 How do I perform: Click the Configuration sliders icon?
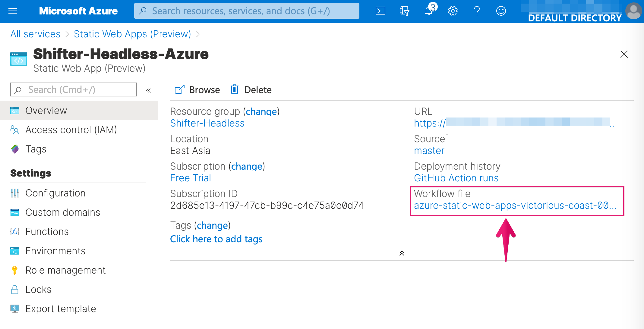point(15,193)
